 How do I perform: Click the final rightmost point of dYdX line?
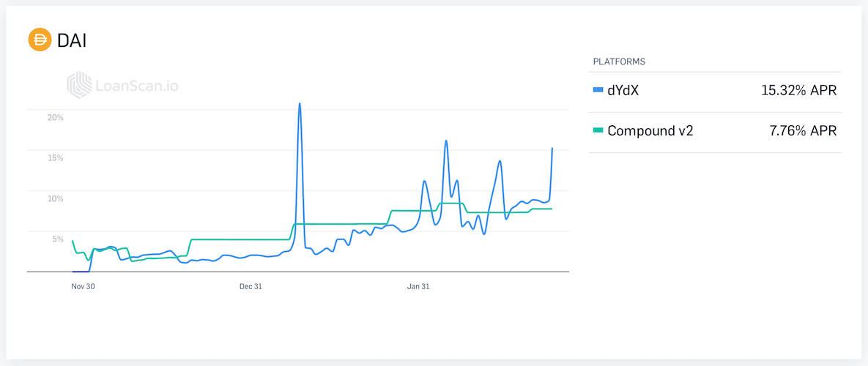pyautogui.click(x=552, y=149)
